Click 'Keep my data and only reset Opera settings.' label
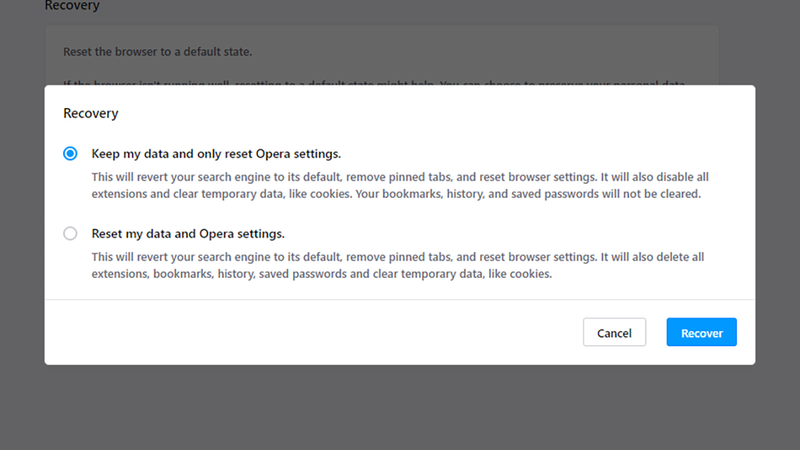 [x=216, y=154]
